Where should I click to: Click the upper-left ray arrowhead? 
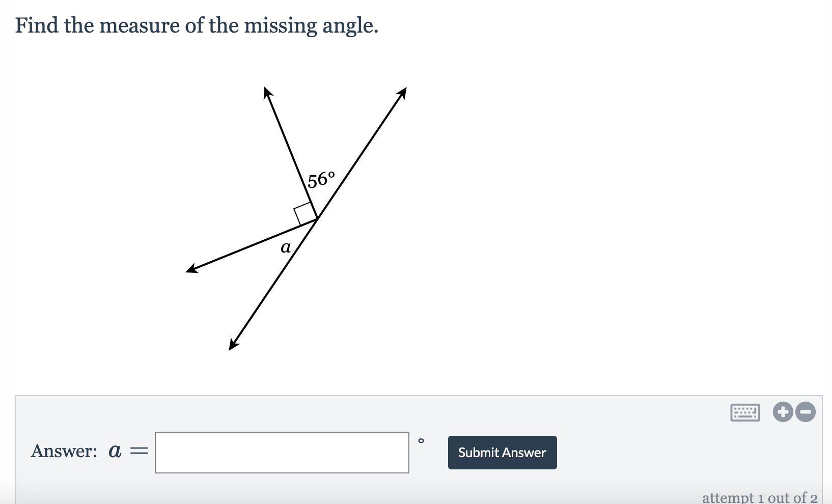pyautogui.click(x=267, y=93)
